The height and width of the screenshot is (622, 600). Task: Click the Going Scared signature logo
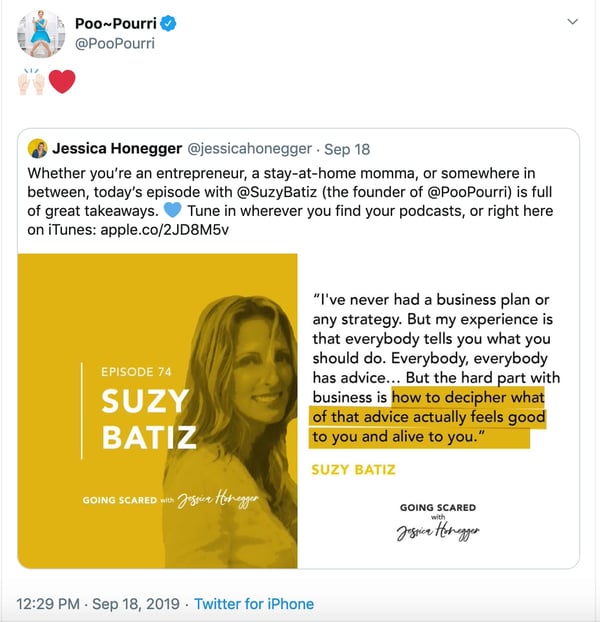(x=438, y=523)
